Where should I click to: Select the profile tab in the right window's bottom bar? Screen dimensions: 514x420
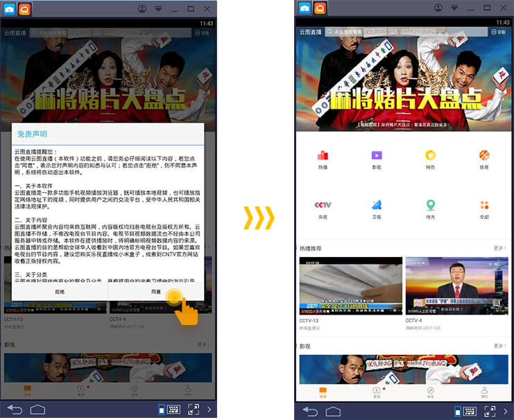coord(484,392)
